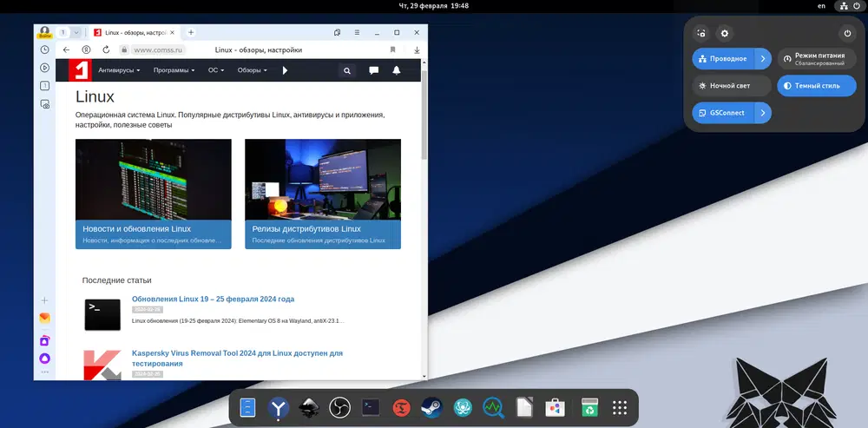Reload the page with the refresh icon
Image resolution: width=868 pixels, height=428 pixels.
tap(106, 49)
